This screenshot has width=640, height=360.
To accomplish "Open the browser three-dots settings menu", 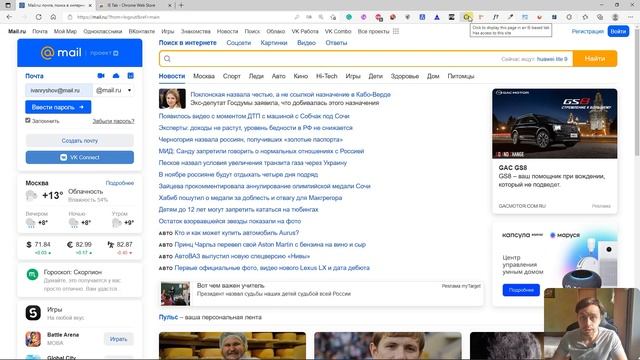I will 630,17.
